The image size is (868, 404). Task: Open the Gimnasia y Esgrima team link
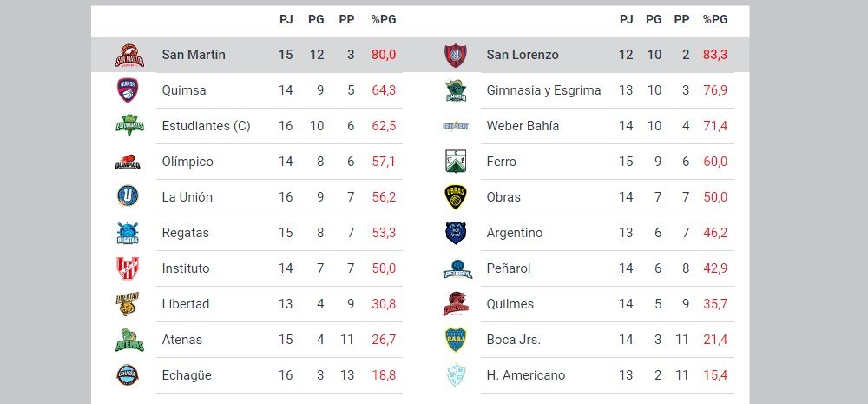coord(543,90)
